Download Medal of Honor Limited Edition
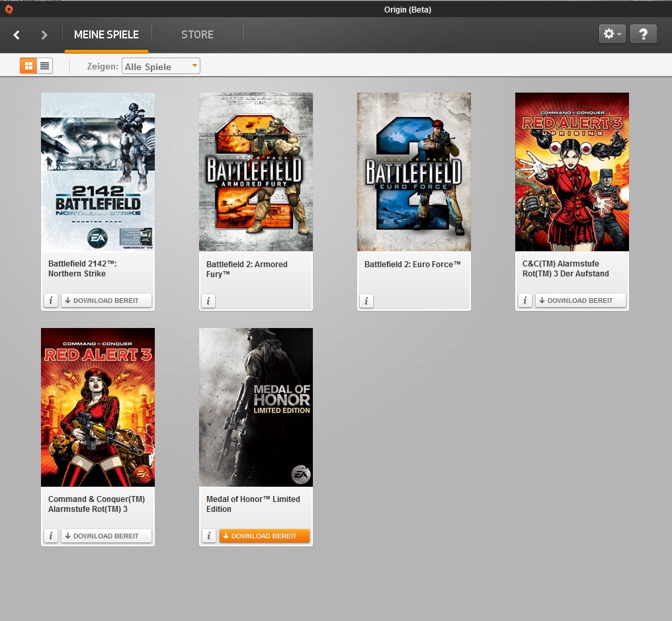672x621 pixels. coord(265,536)
